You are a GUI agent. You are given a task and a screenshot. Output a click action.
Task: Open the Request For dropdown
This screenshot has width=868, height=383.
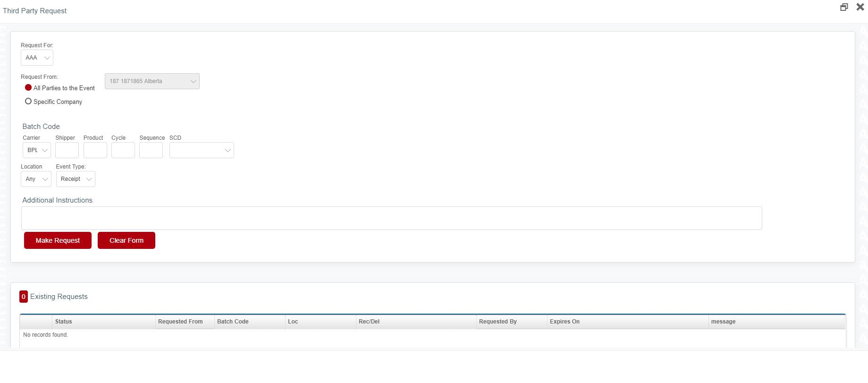tap(37, 58)
